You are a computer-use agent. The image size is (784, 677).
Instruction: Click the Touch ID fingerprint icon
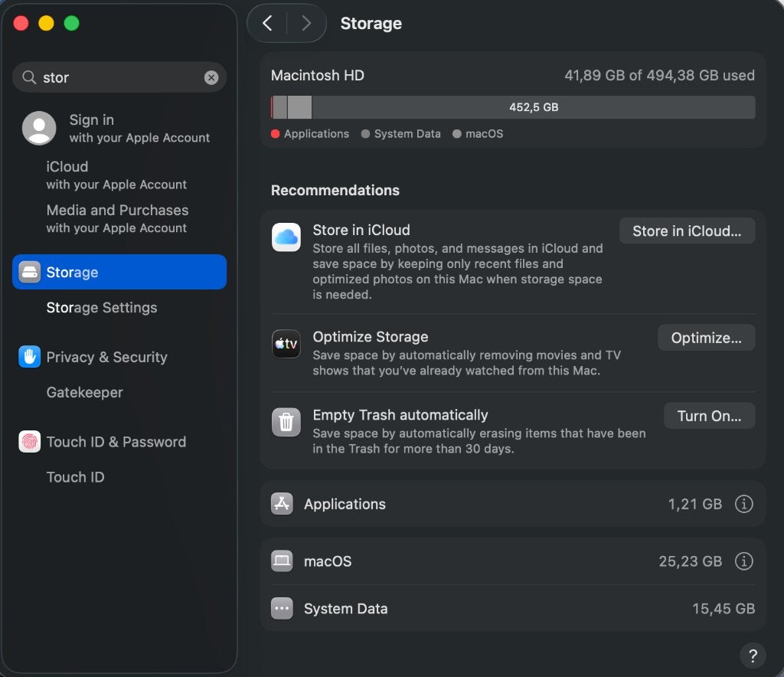[30, 442]
